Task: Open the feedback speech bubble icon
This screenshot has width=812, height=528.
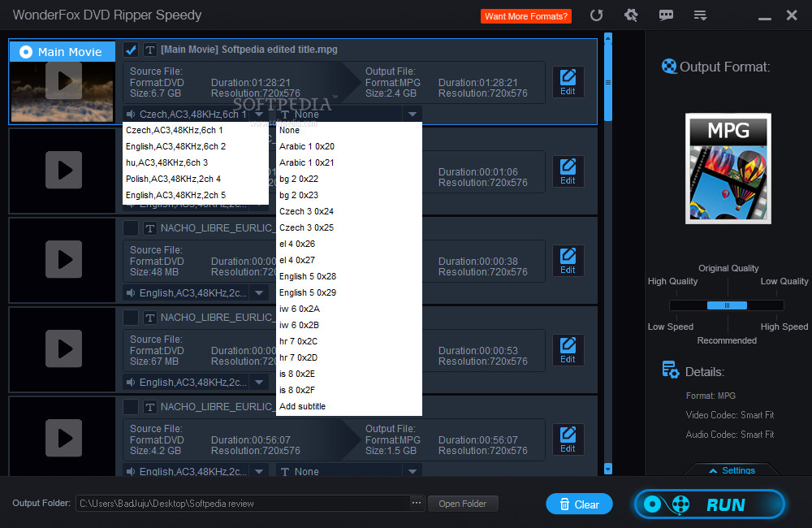Action: [x=666, y=15]
